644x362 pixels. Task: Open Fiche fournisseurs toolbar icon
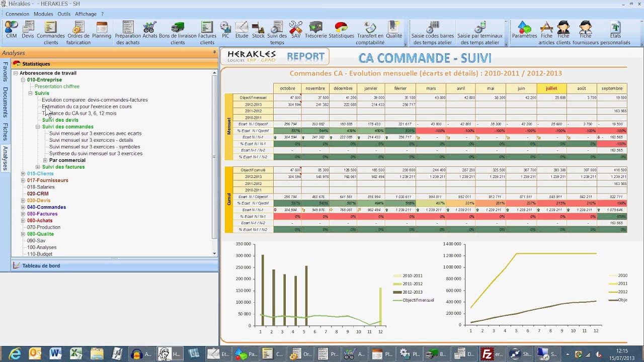pos(585,33)
